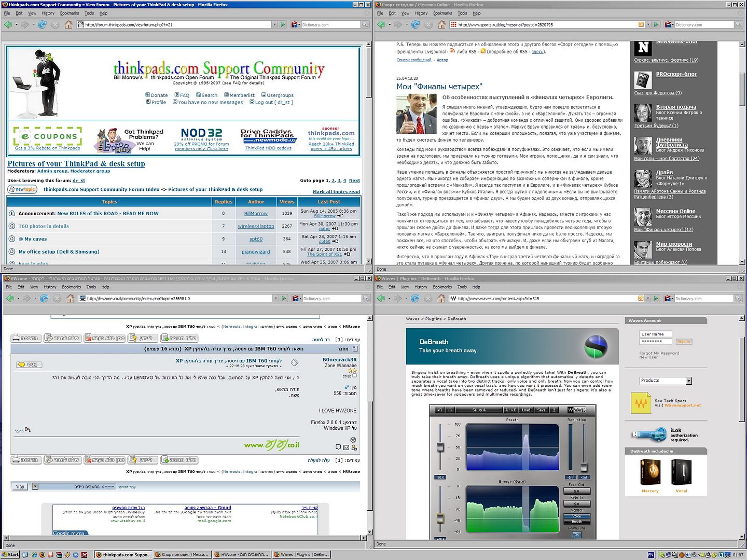The height and width of the screenshot is (560, 747).
Task: Open the email icon under the HWzone post
Action: [x=346, y=447]
